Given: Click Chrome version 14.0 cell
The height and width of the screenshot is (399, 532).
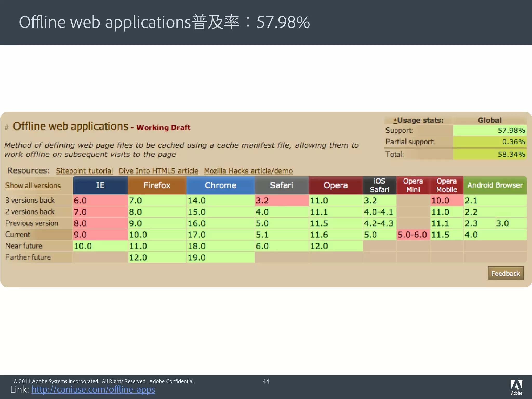Looking at the screenshot, I should [x=221, y=200].
